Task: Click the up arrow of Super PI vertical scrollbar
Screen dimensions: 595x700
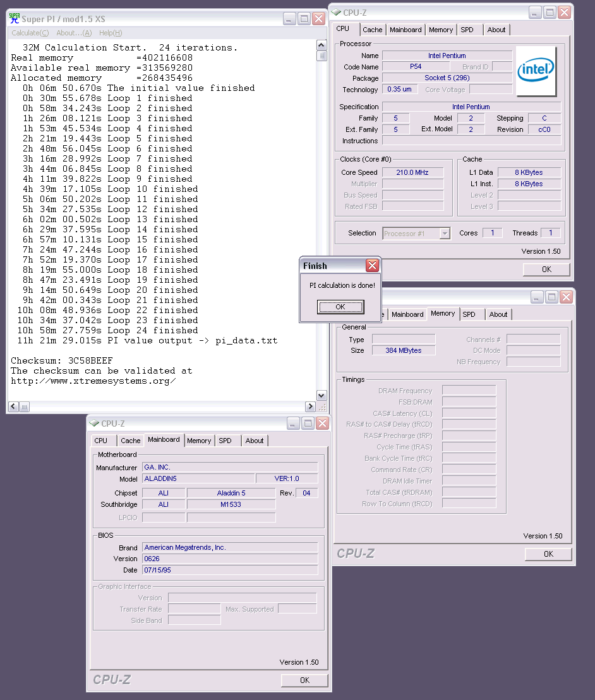Action: click(x=321, y=45)
